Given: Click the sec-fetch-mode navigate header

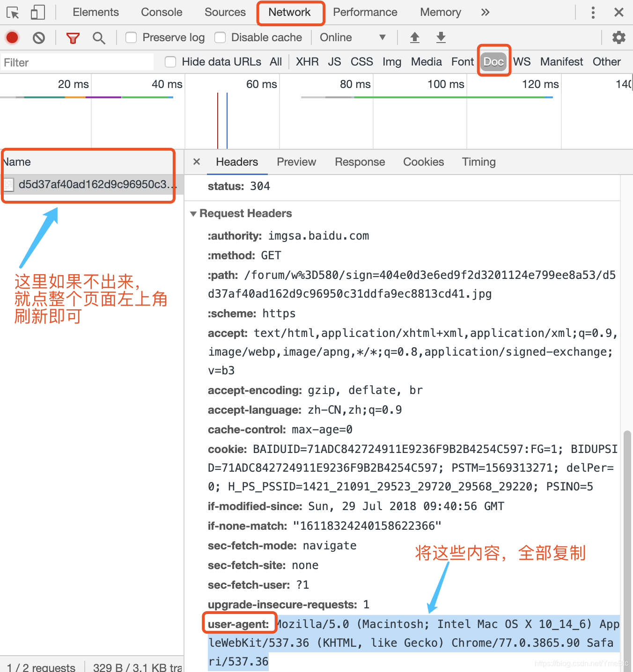Looking at the screenshot, I should 282,546.
